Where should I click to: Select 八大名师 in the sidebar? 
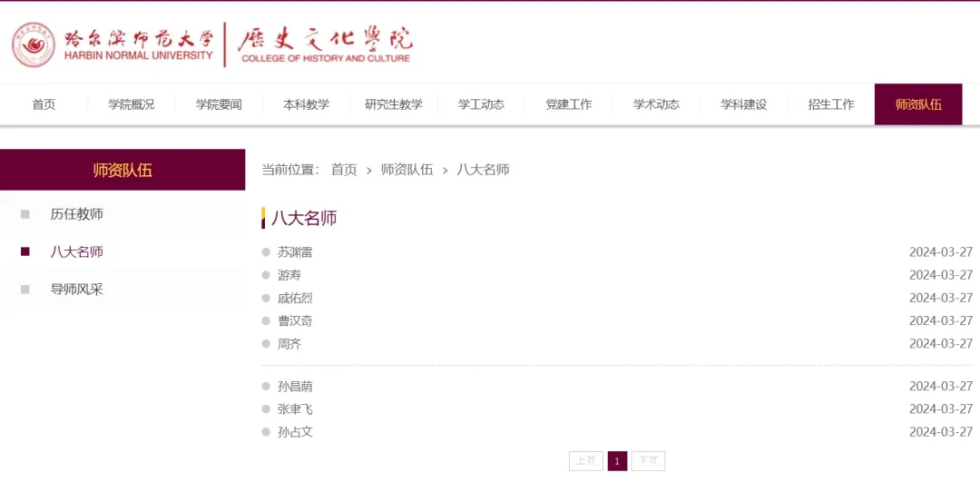tap(77, 252)
